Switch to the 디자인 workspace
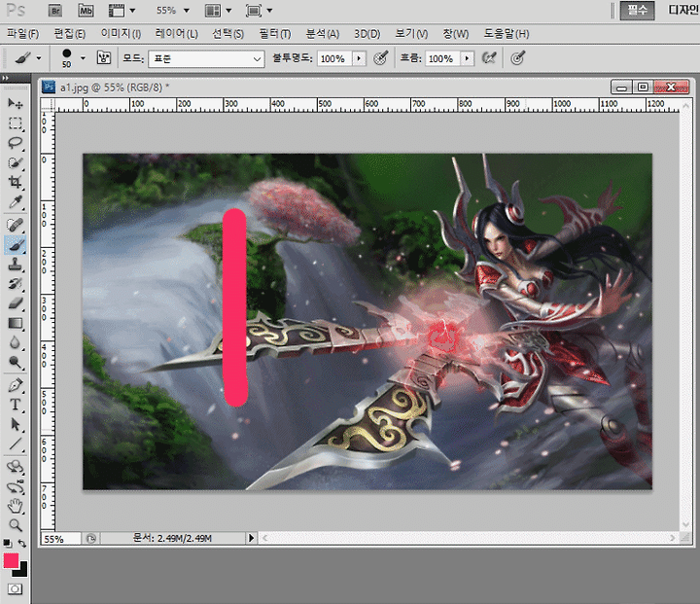 (683, 11)
